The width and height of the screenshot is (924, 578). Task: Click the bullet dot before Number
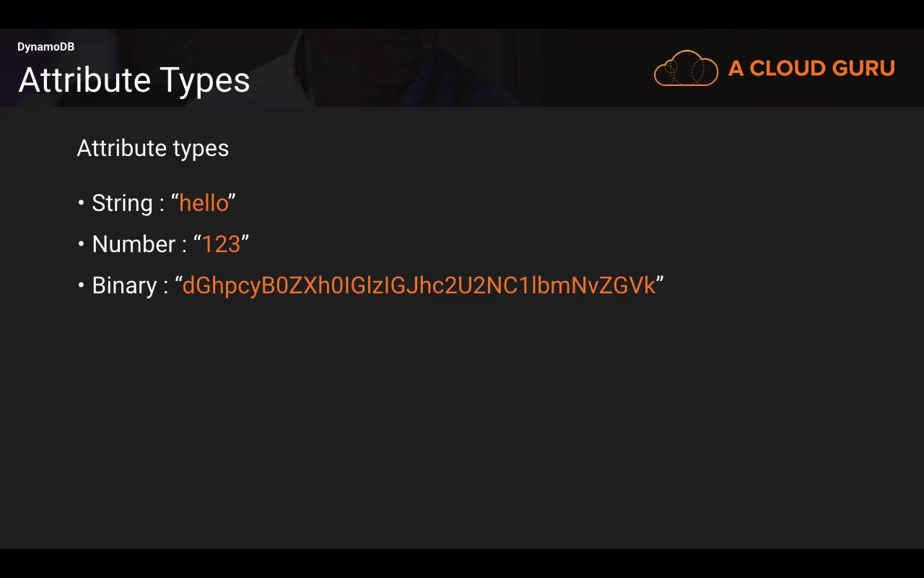click(81, 244)
